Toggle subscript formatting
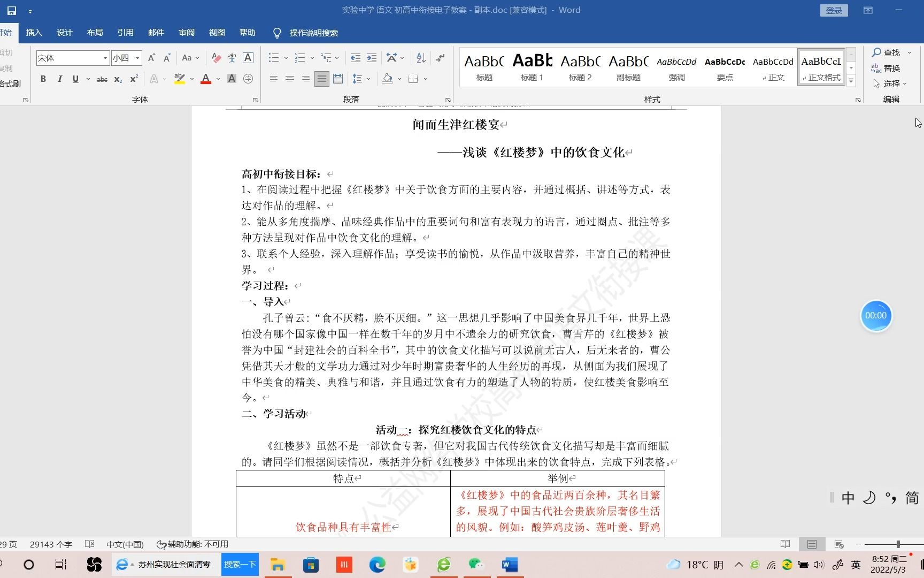This screenshot has height=578, width=924. (x=118, y=79)
